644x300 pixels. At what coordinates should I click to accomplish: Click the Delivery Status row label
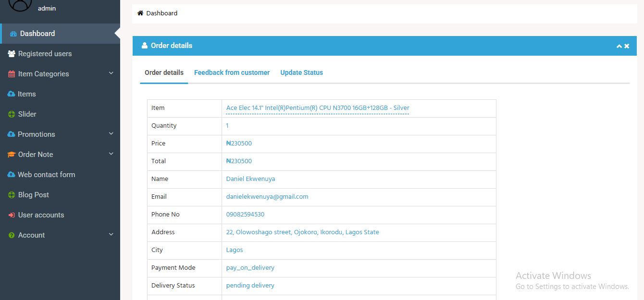(173, 286)
